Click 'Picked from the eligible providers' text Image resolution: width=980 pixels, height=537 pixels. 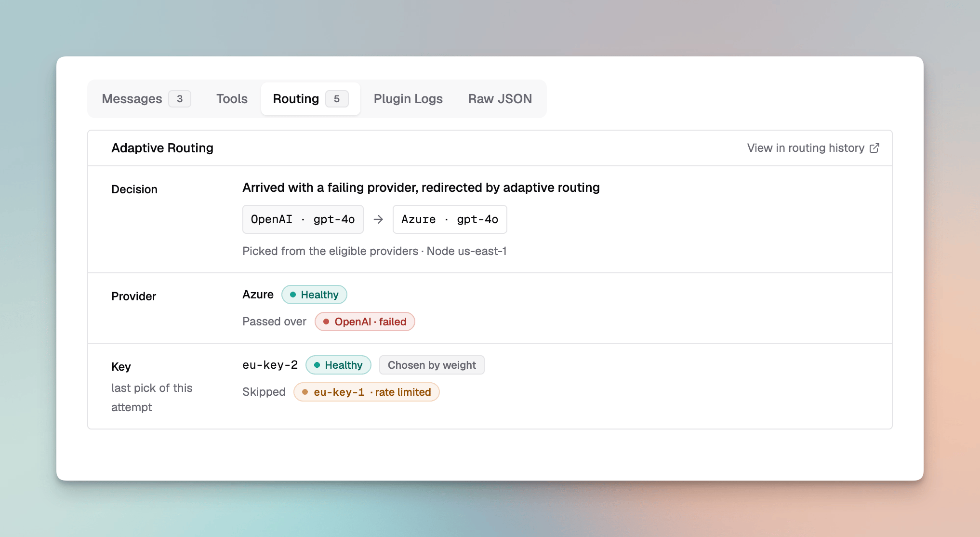pyautogui.click(x=330, y=251)
